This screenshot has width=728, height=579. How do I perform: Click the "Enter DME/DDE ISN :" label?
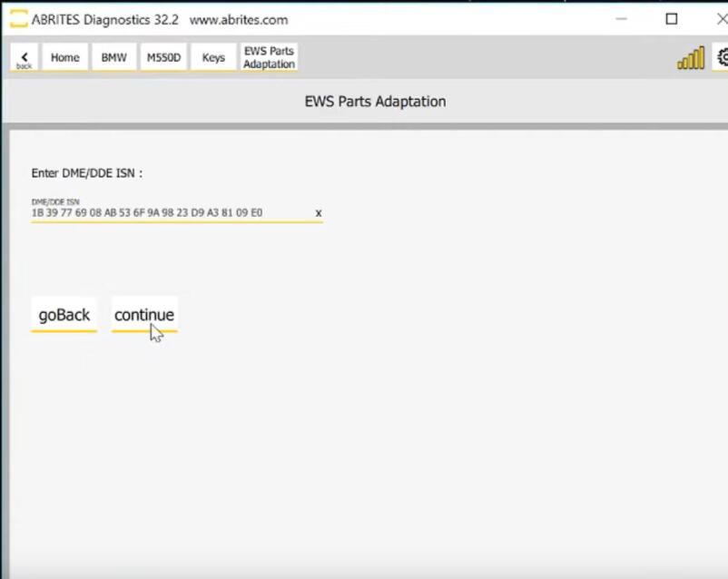coord(86,173)
